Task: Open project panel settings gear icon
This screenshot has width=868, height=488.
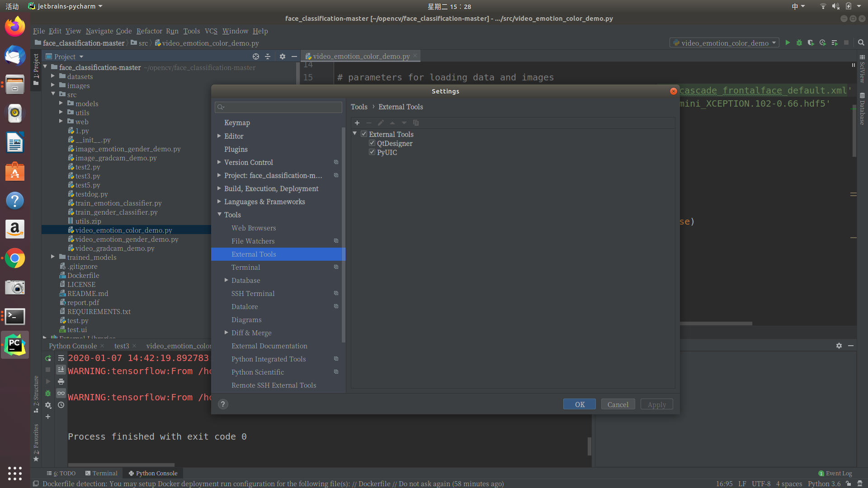Action: [x=283, y=56]
